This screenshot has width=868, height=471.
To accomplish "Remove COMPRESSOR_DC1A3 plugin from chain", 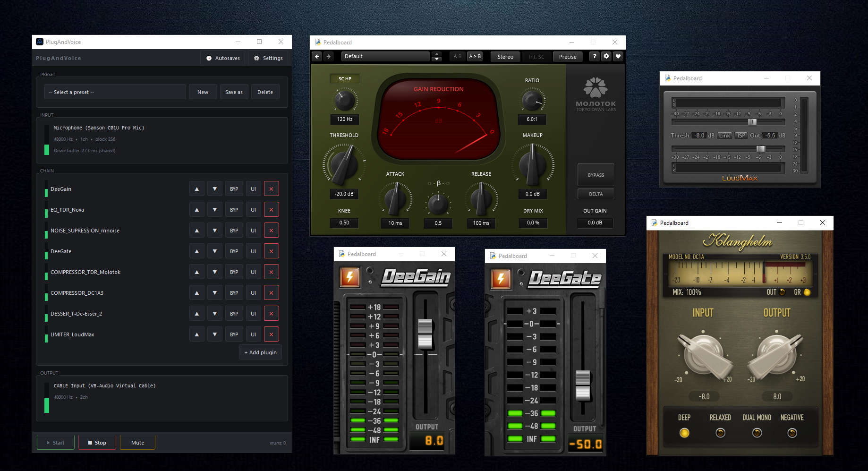I will click(x=272, y=293).
